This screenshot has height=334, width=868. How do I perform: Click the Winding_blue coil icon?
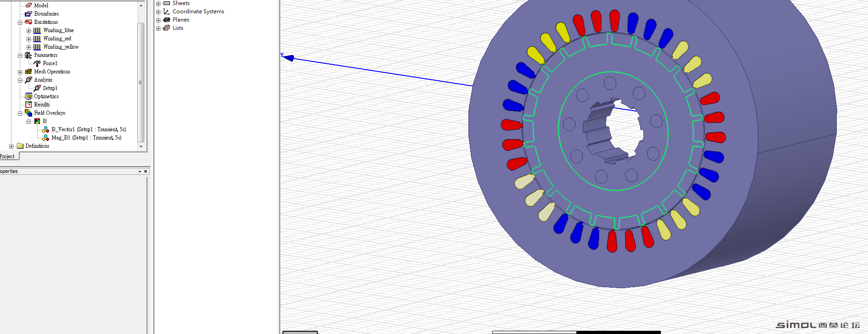click(37, 30)
